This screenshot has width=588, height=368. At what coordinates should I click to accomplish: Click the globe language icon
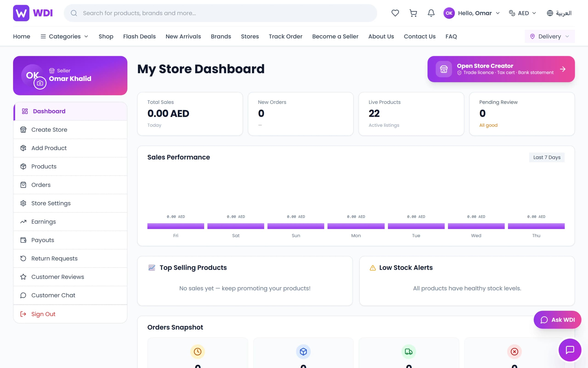(550, 13)
